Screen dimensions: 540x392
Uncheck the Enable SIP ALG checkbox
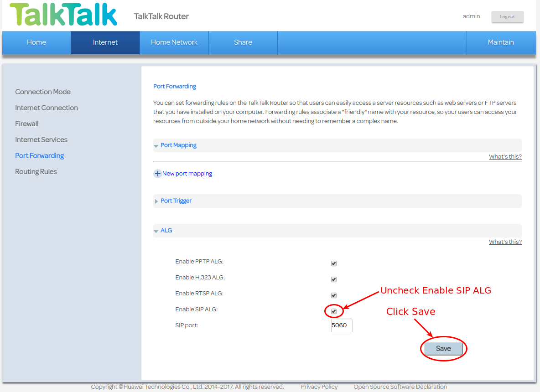point(334,311)
